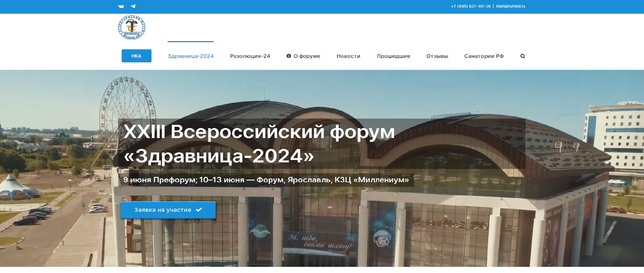The height and width of the screenshot is (273, 644).
Task: Open Санатории РФ menu item
Action: [484, 56]
